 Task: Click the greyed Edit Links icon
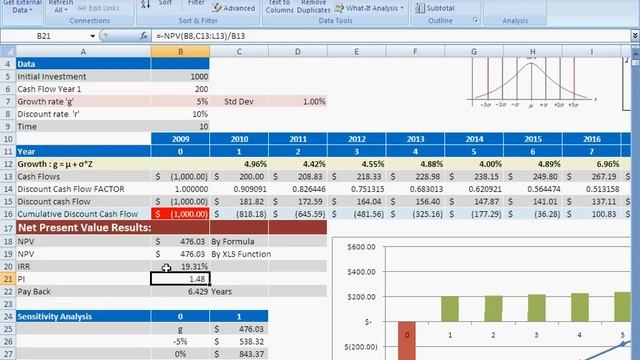[99, 8]
